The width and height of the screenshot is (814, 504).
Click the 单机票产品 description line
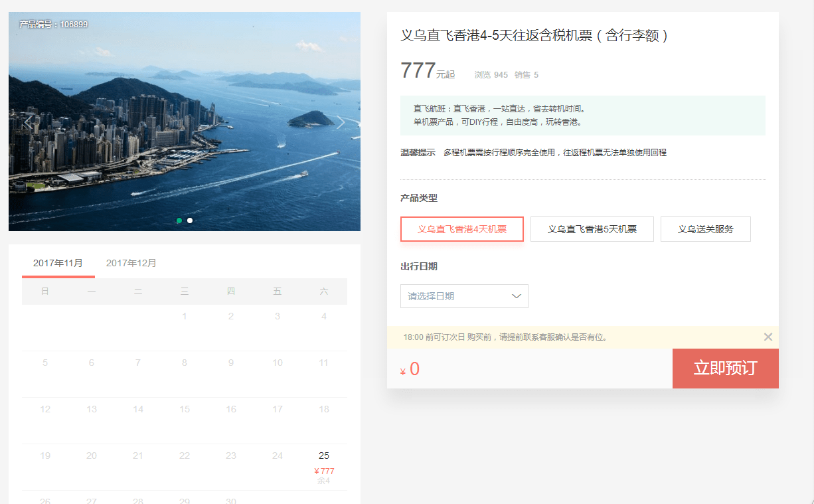pos(498,122)
